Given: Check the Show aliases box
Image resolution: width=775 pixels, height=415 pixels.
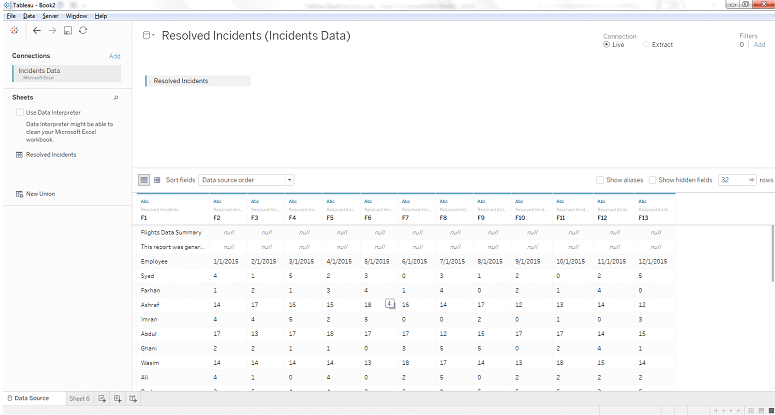Looking at the screenshot, I should pyautogui.click(x=600, y=180).
